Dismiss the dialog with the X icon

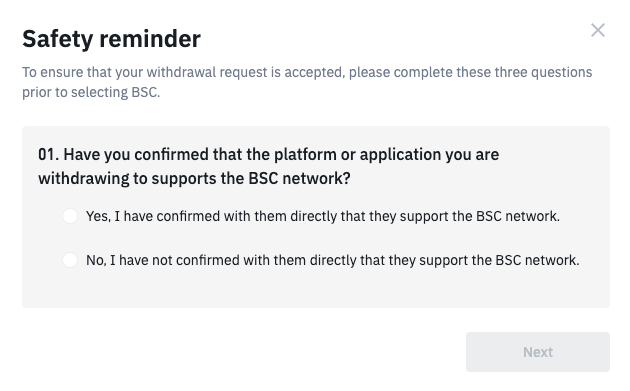[598, 30]
